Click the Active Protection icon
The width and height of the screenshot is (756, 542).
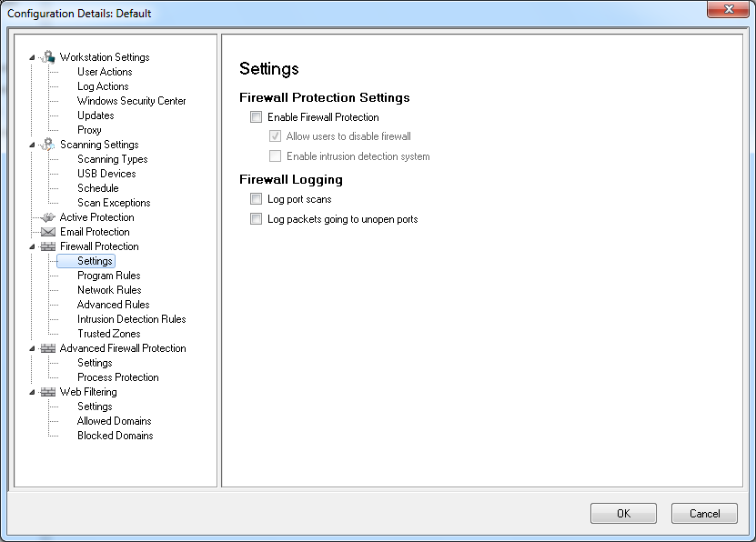point(48,217)
